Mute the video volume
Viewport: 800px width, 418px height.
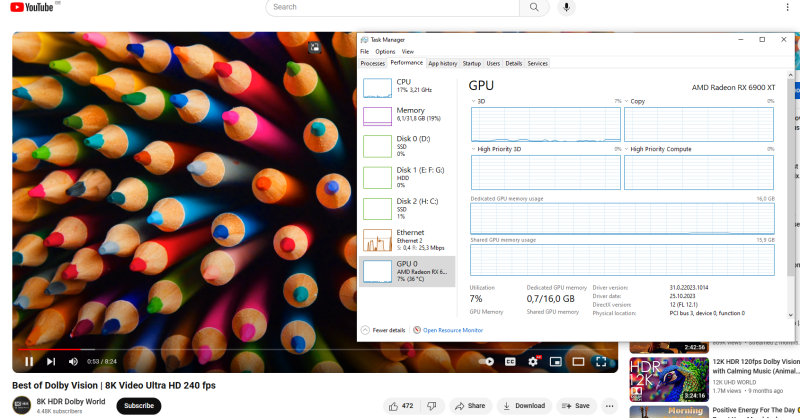point(73,361)
